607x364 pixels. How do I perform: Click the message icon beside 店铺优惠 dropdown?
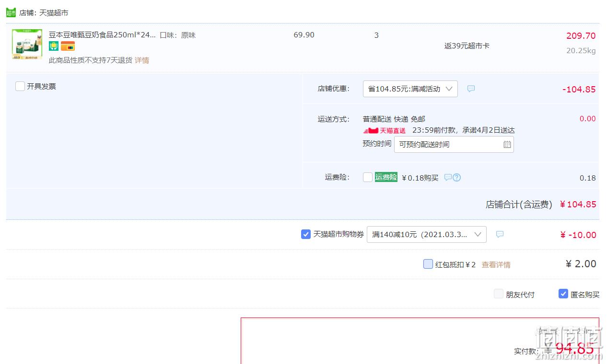click(471, 89)
